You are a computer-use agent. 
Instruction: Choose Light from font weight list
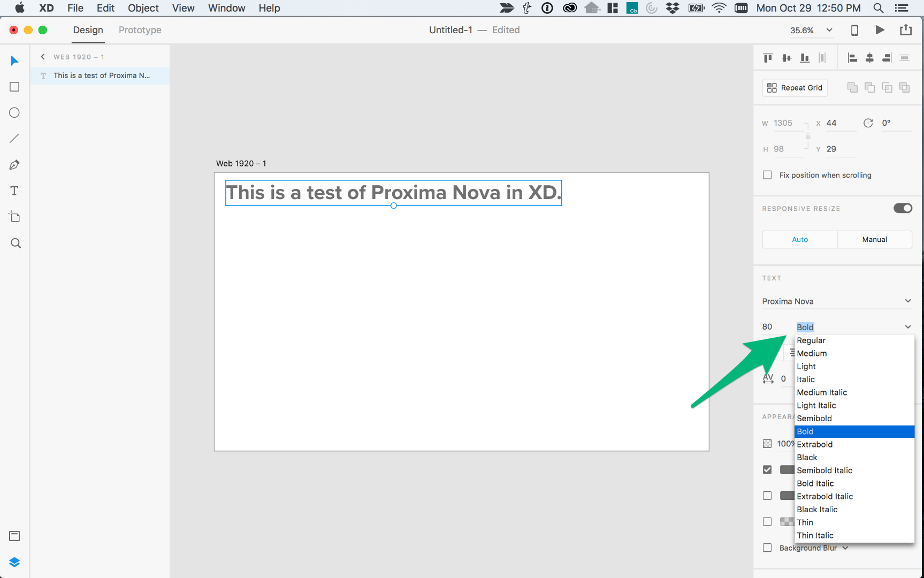coord(854,367)
